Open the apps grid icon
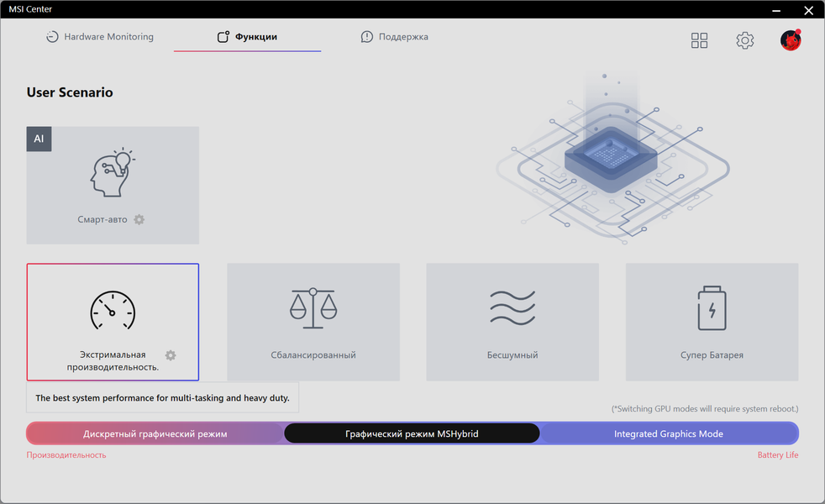Screen dimensions: 825x504 click(x=699, y=40)
